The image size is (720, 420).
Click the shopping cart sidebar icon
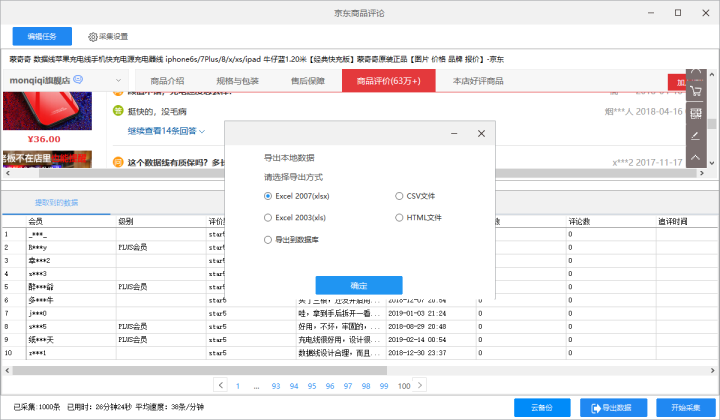click(696, 91)
